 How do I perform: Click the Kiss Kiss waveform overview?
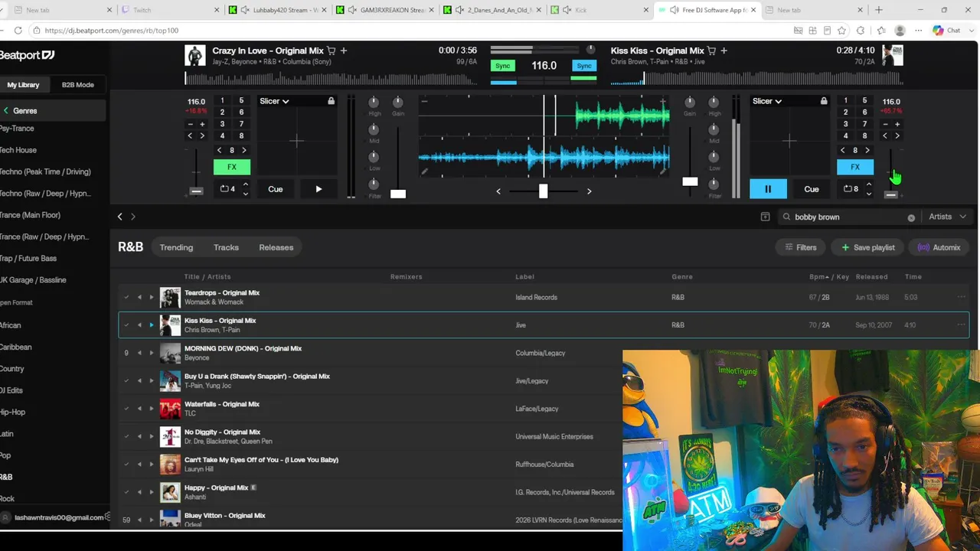click(x=756, y=78)
